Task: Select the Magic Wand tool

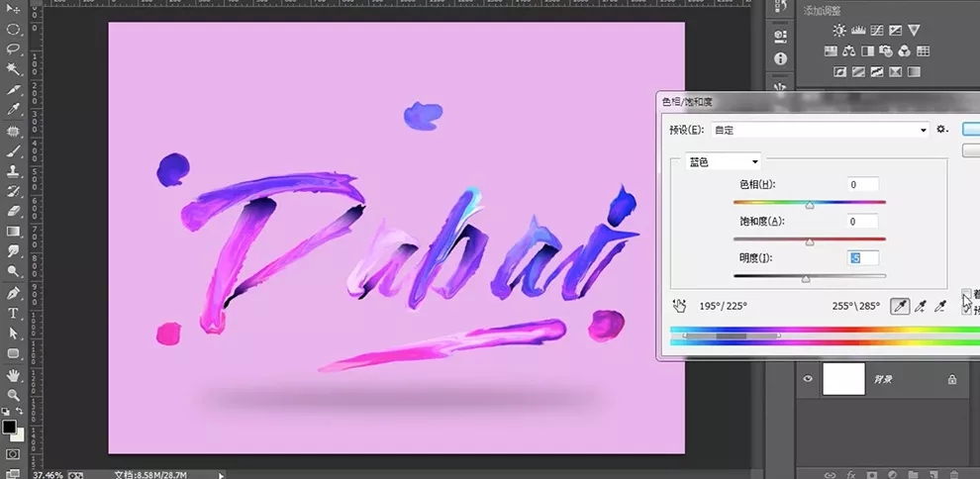Action: point(13,68)
